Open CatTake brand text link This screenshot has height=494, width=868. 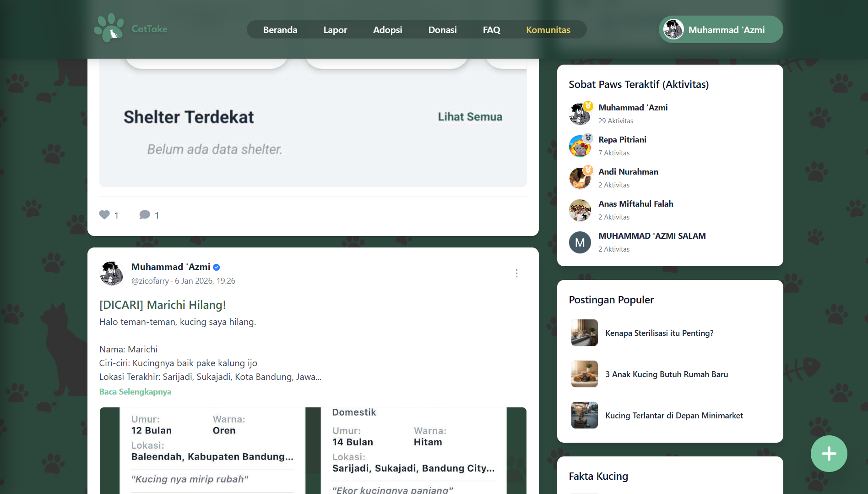coord(149,28)
